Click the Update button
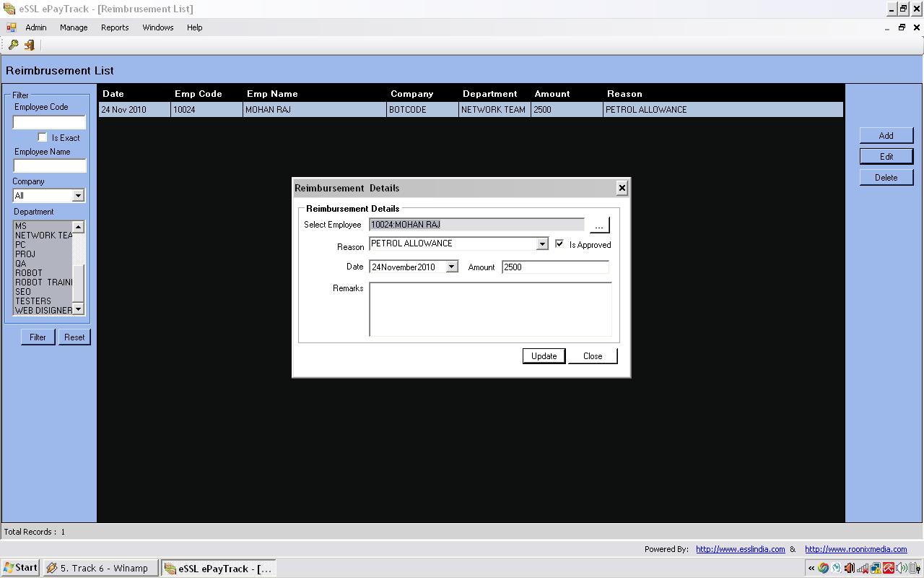924x578 pixels. 544,356
